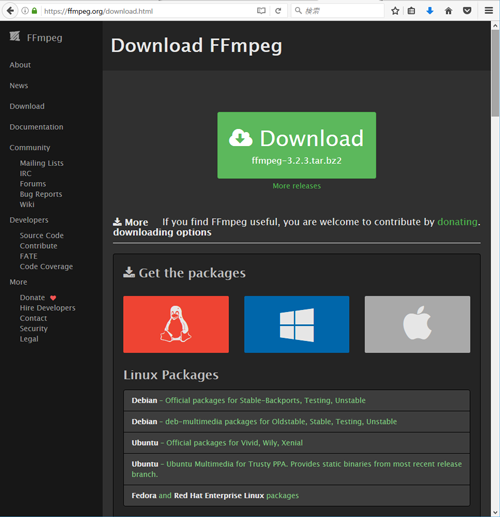The height and width of the screenshot is (517, 500).
Task: Select the Windows logo package tile
Action: [297, 324]
